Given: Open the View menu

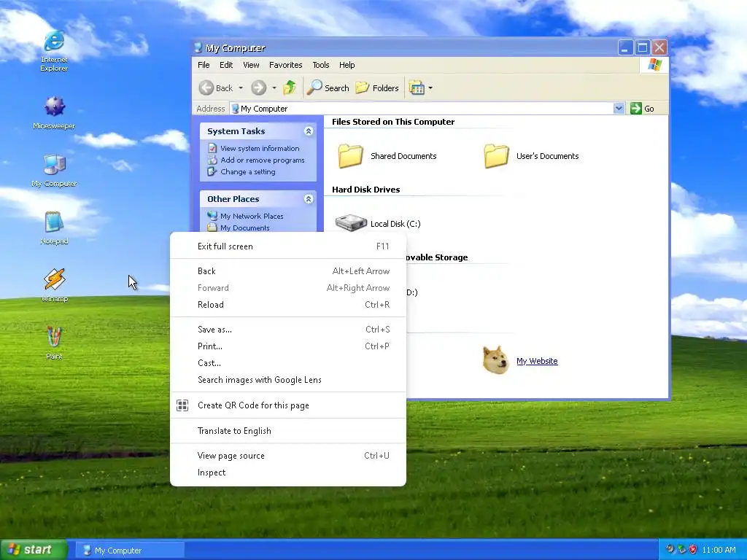Looking at the screenshot, I should pos(251,65).
